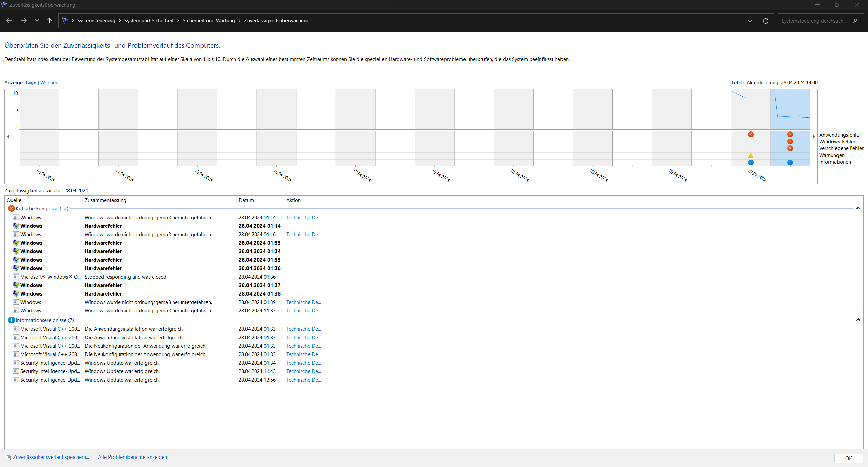Viewport: 868px width, 467px height.
Task: Open the recent locations dropdown arrow
Action: tap(37, 21)
